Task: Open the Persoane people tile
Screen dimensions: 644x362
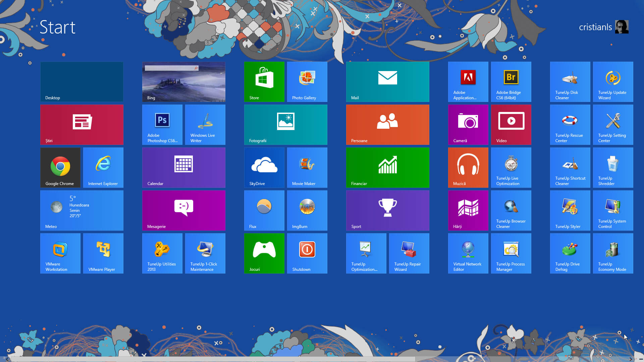Action: 387,124
